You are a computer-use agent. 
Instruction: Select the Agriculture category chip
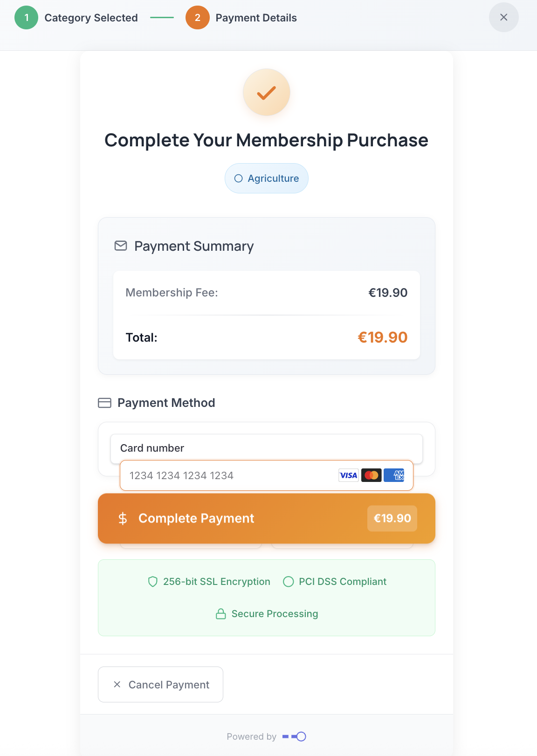[267, 179]
